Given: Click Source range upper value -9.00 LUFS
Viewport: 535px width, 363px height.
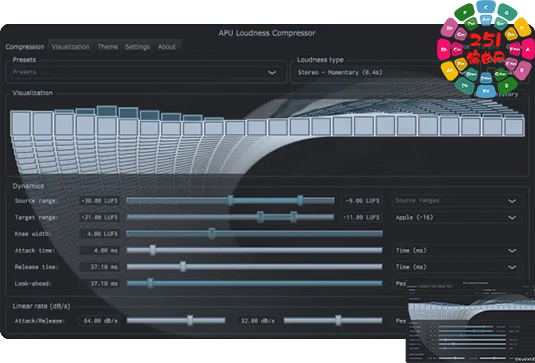Looking at the screenshot, I should [362, 201].
